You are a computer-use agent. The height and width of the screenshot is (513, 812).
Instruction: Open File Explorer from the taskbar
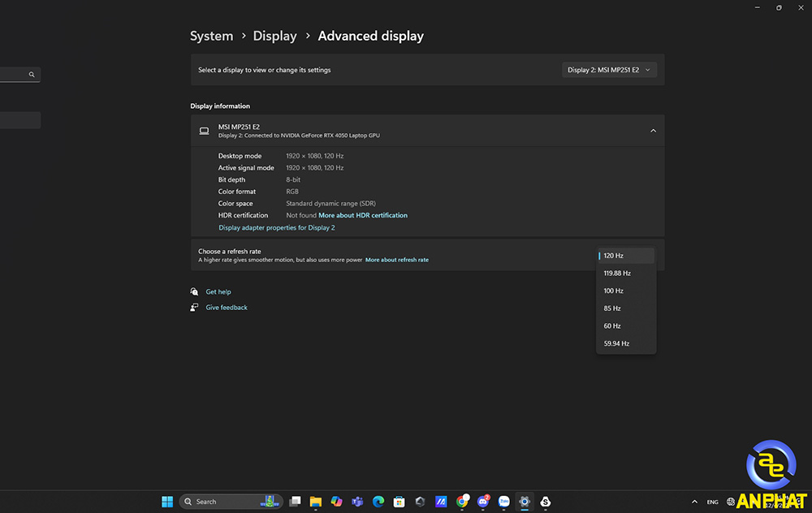tap(315, 501)
